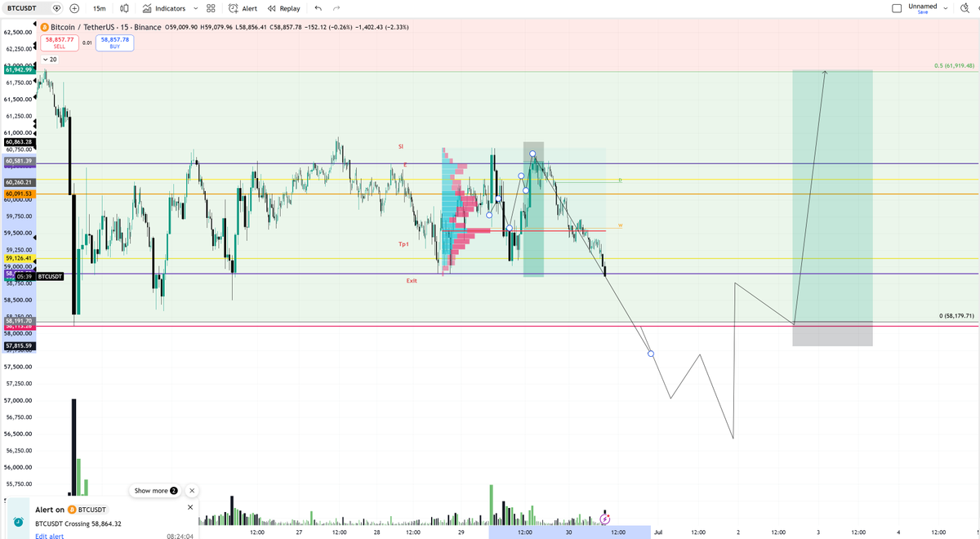Click the 60,260.21 price axis label
This screenshot has height=539, width=980.
(x=18, y=182)
